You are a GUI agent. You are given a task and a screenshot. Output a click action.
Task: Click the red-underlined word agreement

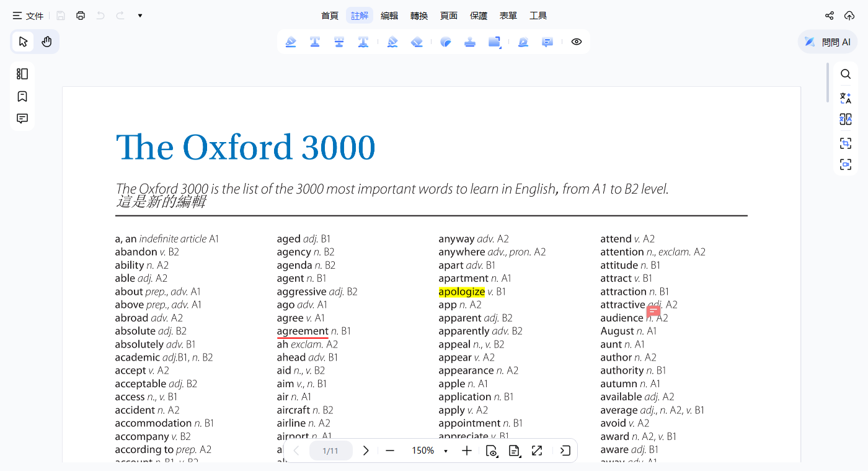[303, 331]
